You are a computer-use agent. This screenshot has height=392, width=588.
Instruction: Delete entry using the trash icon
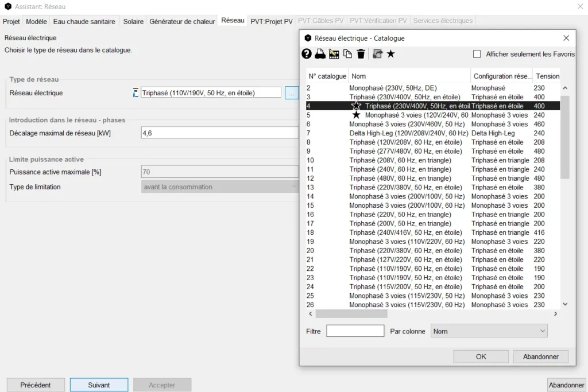[361, 54]
